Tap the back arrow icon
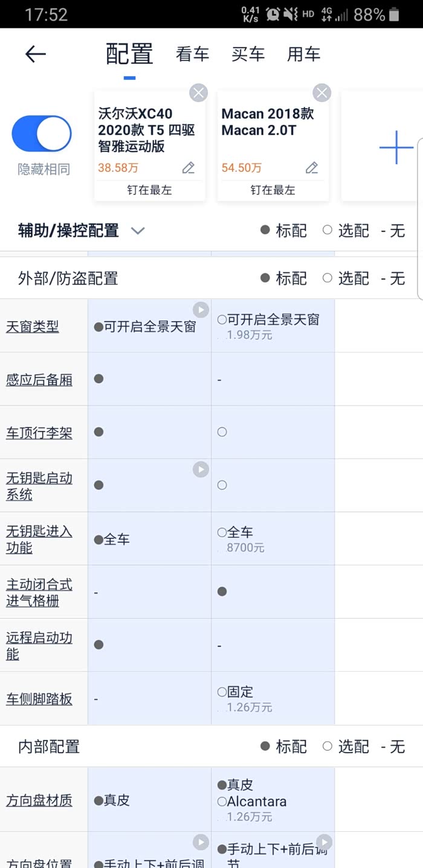The image size is (423, 868). coord(35,54)
